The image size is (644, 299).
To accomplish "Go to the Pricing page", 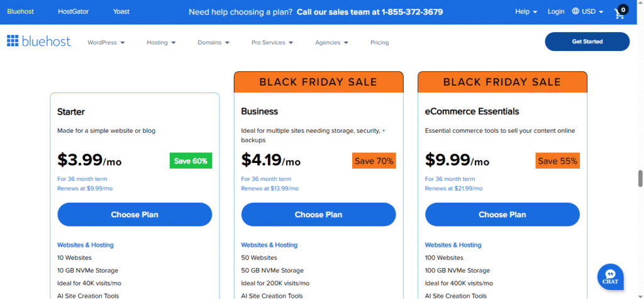I will coord(379,43).
